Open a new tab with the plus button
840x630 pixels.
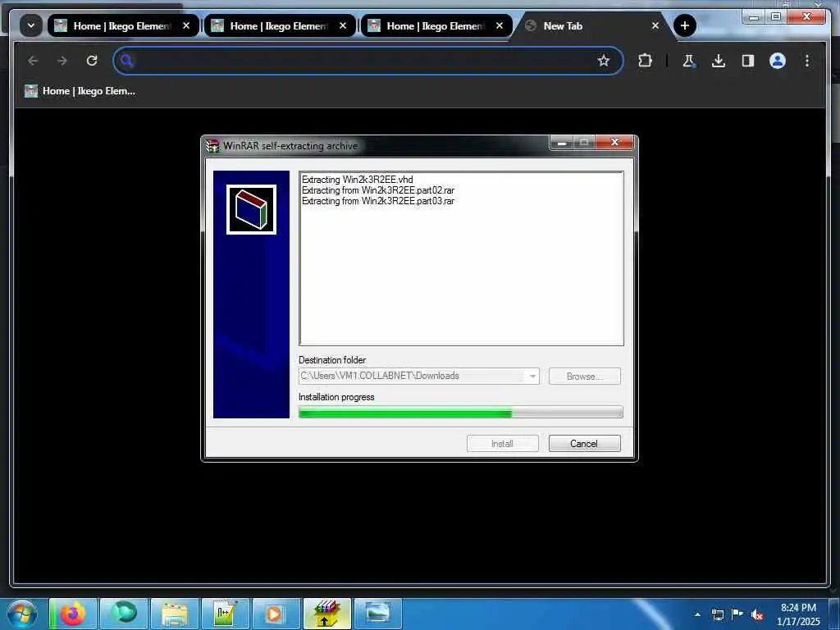pyautogui.click(x=685, y=25)
